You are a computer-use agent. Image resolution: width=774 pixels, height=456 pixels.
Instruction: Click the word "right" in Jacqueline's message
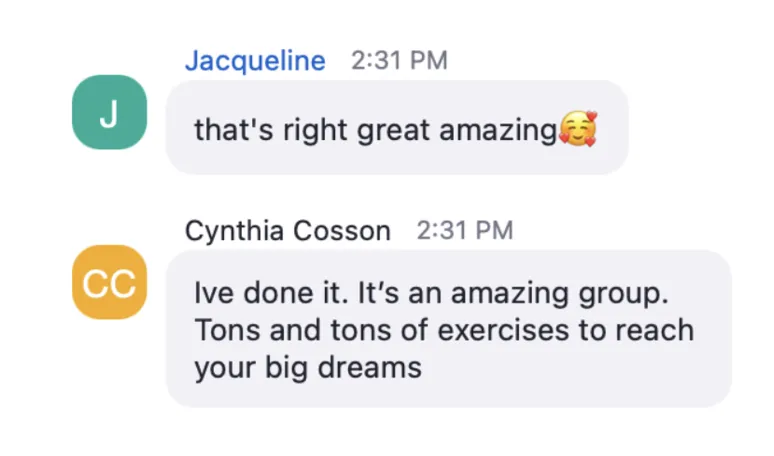click(315, 131)
